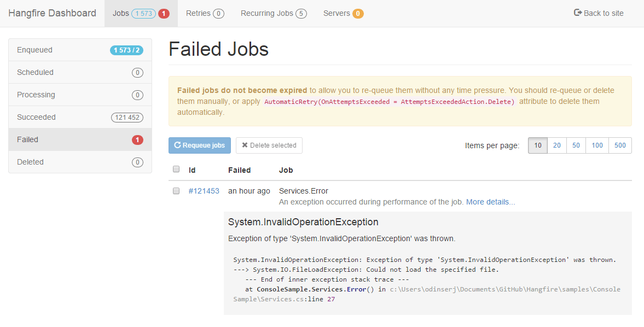Select Deleted in the sidebar
The image size is (644, 327).
click(x=80, y=162)
